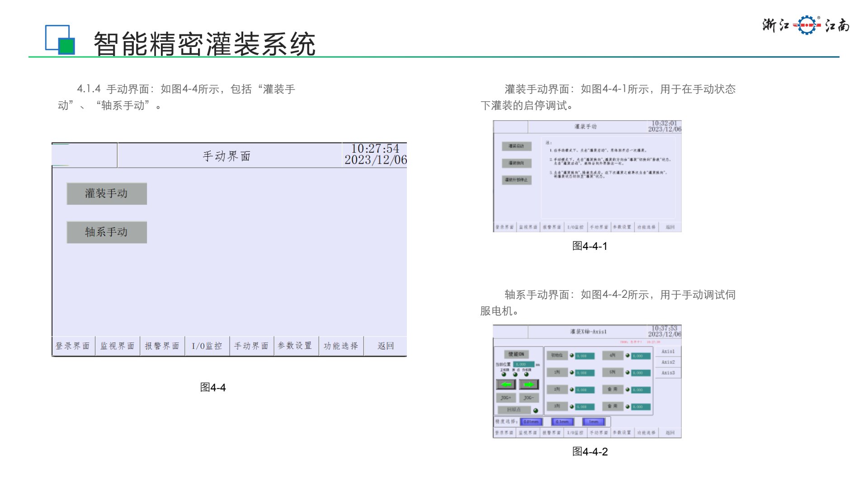The height and width of the screenshot is (488, 868).
Task: Click the 轴系手动 button in the manual screen
Action: coord(107,232)
